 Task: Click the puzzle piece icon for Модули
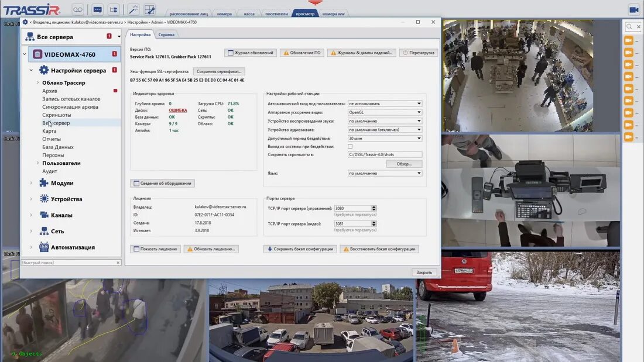click(44, 183)
